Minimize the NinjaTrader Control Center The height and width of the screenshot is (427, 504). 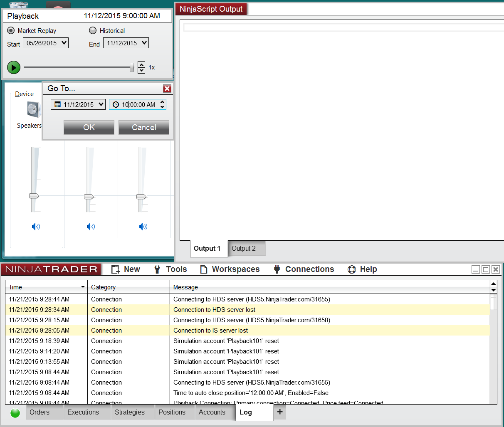click(476, 269)
